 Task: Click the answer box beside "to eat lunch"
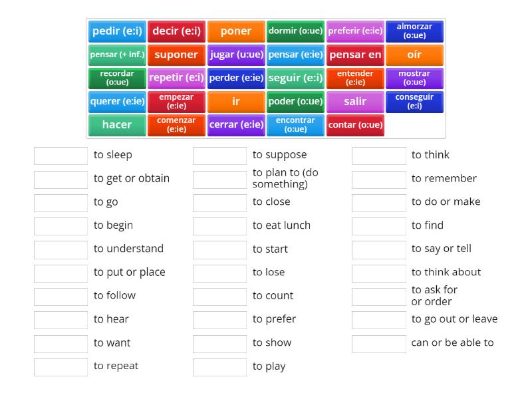(219, 225)
